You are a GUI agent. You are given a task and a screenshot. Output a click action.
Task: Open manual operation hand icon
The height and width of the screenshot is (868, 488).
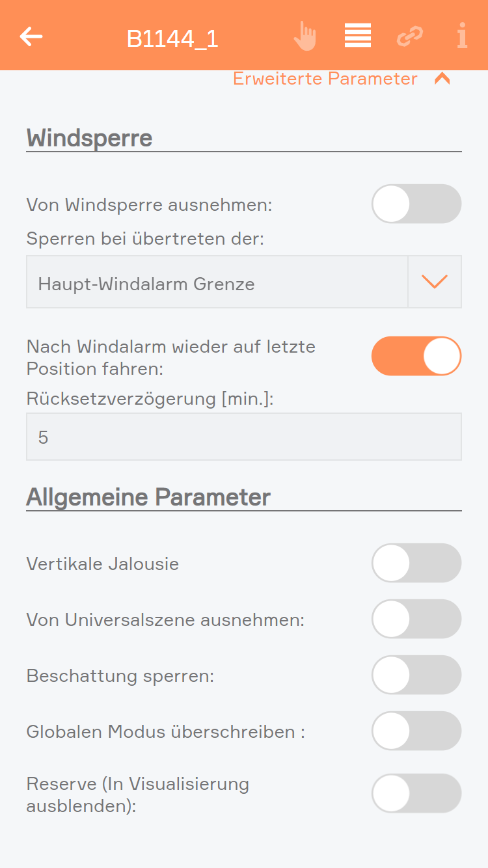[305, 36]
